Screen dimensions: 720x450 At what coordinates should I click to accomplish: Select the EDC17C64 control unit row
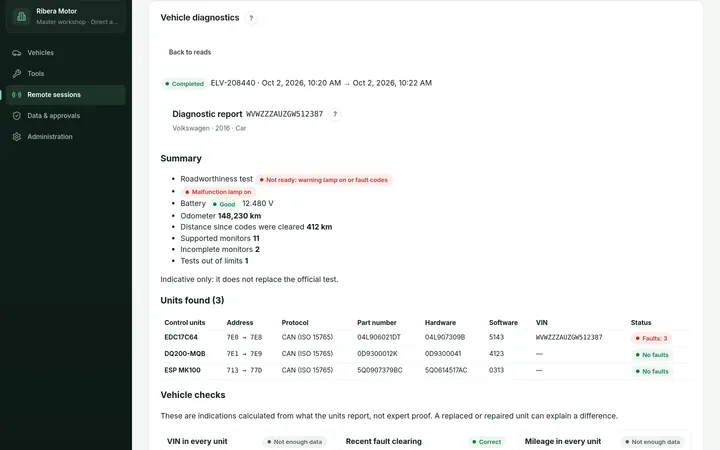point(427,338)
